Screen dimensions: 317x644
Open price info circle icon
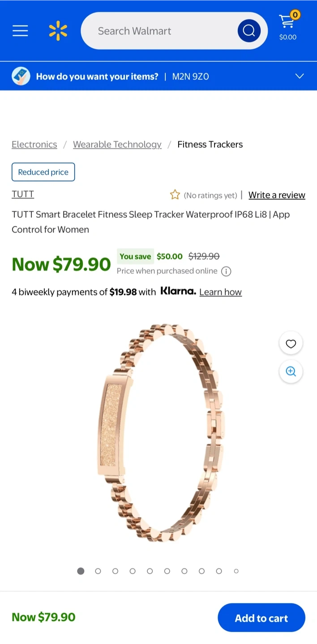(x=226, y=271)
